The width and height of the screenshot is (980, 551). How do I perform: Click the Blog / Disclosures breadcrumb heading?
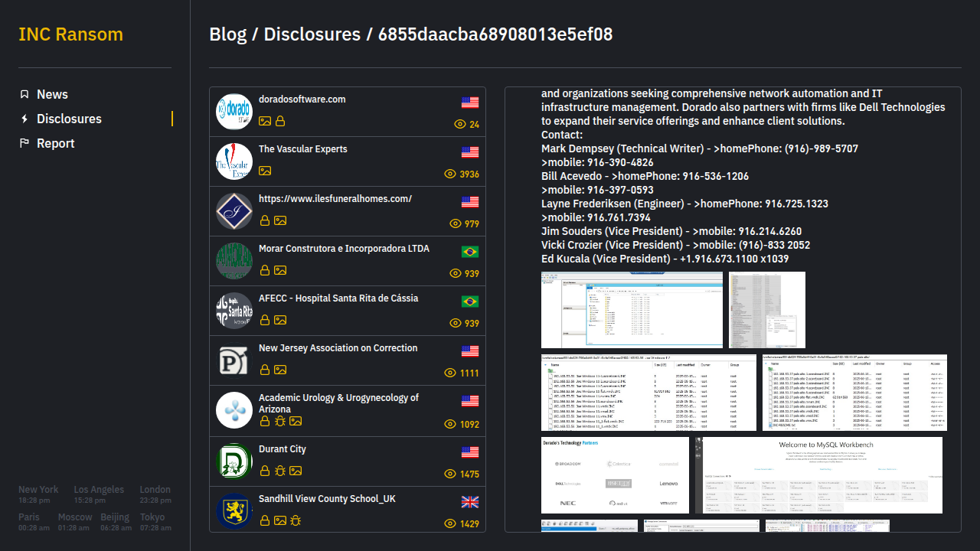pyautogui.click(x=410, y=34)
